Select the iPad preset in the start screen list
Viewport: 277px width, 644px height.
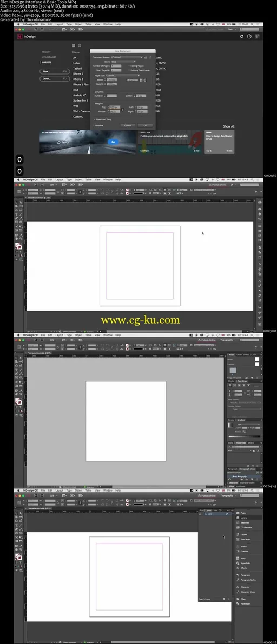[76, 90]
